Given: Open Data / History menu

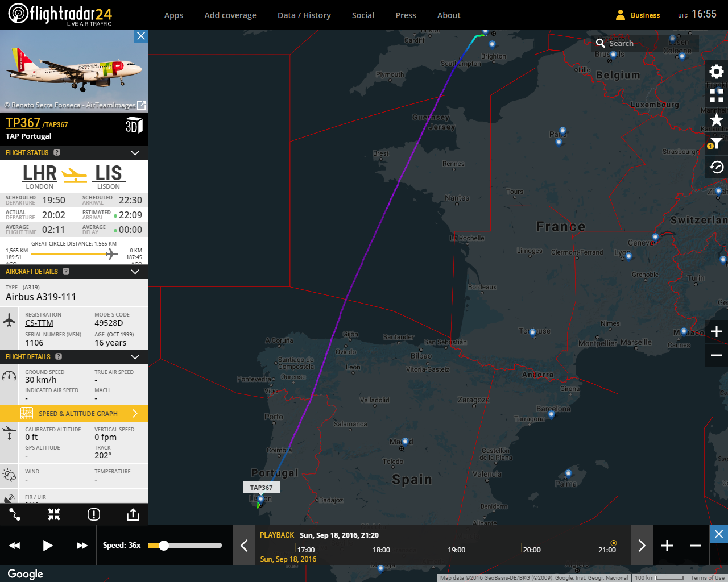Looking at the screenshot, I should pos(304,15).
